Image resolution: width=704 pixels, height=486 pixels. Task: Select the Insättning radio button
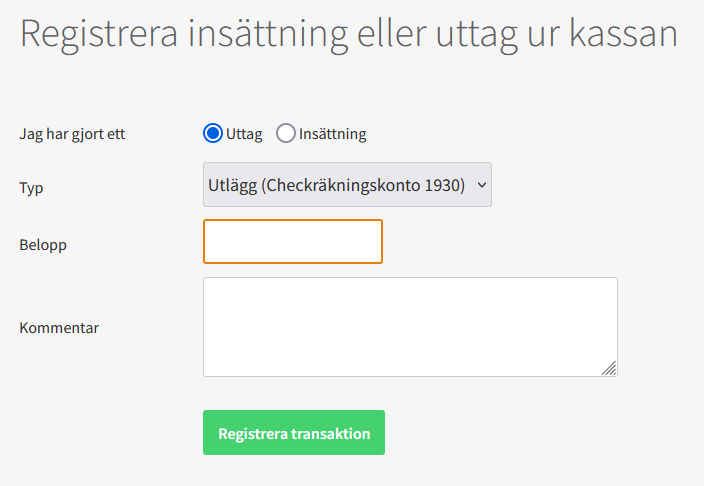coord(286,133)
